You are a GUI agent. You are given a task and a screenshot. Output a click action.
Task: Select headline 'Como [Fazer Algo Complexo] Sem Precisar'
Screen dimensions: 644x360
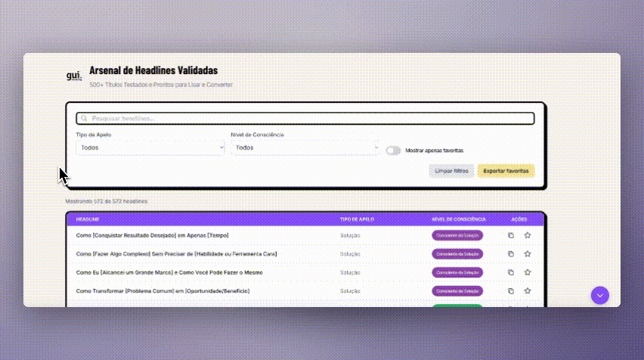(x=177, y=254)
